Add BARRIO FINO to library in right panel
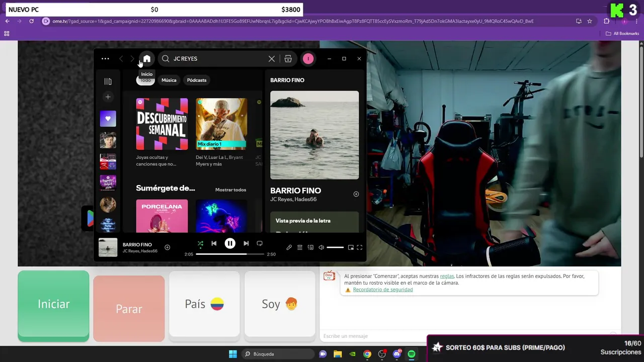Viewport: 644px width, 362px height. pos(356,194)
